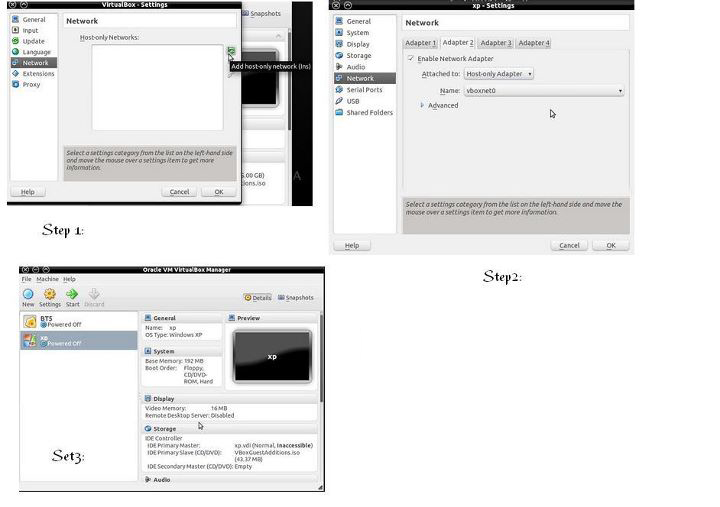Select the xp virtual machine entry
720x507 pixels.
tap(79, 340)
